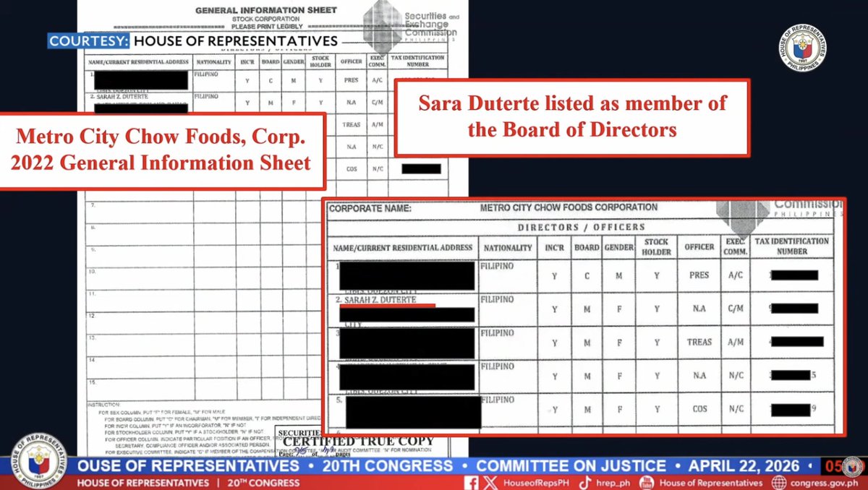Screen dimensions: 868x490
Task: Click the 'NATIONALITY' header in enlarged table
Action: (x=508, y=247)
